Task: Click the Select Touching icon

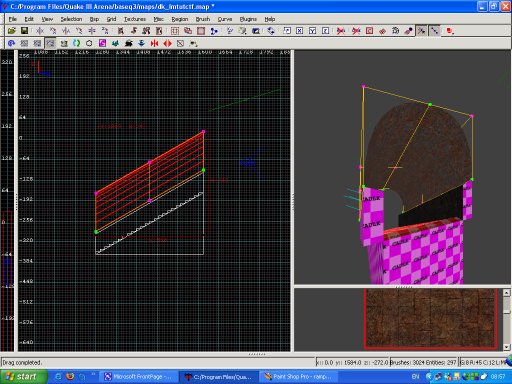Action: [x=134, y=31]
